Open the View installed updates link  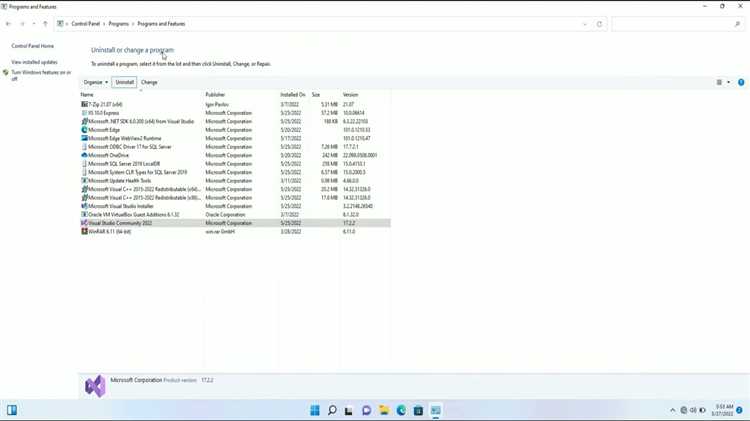34,62
